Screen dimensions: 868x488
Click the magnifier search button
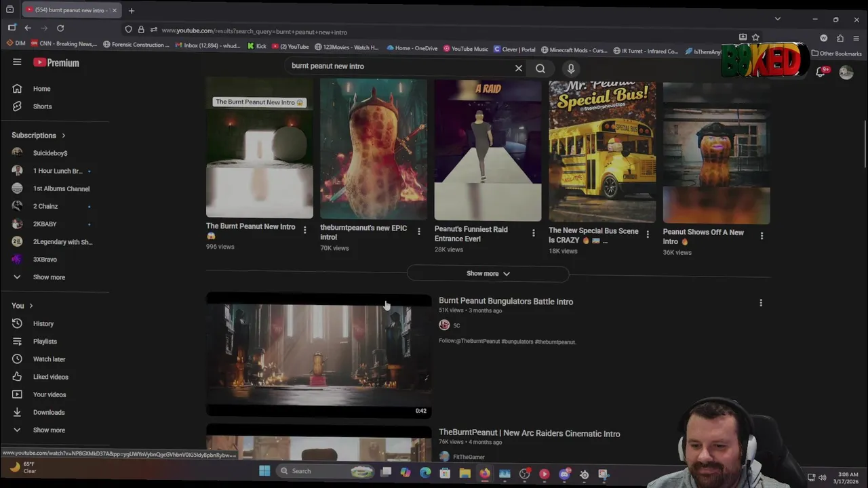coord(540,68)
